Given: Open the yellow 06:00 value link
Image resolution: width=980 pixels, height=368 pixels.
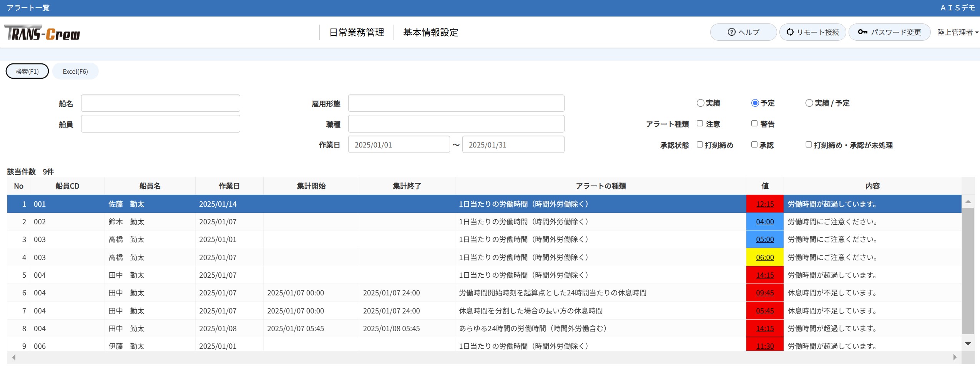Looking at the screenshot, I should [765, 257].
